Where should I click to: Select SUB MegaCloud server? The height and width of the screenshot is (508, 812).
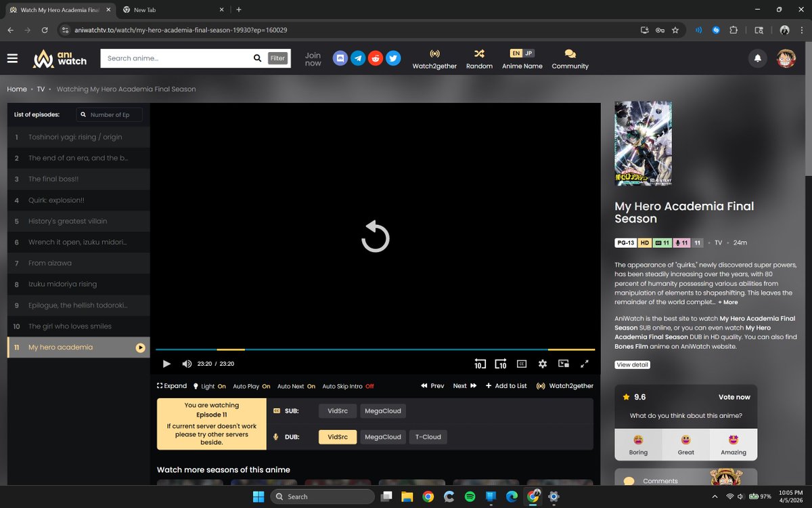(383, 410)
